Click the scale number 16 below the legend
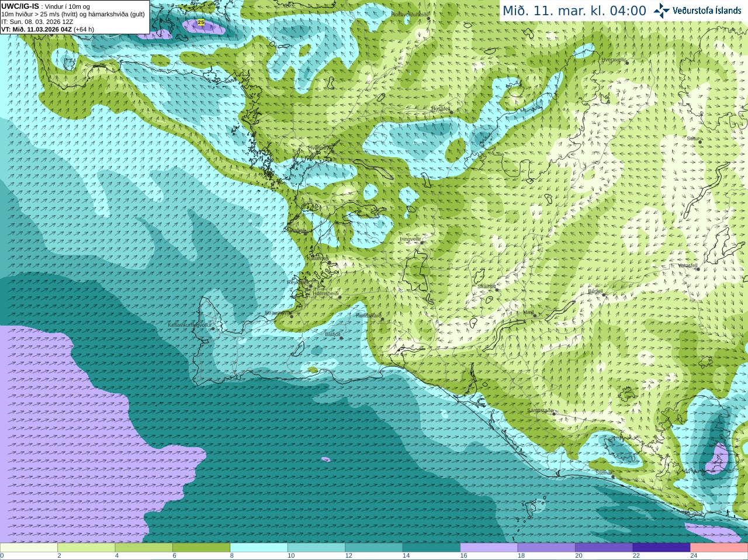Screen dimensions: 748x560 tap(463, 556)
